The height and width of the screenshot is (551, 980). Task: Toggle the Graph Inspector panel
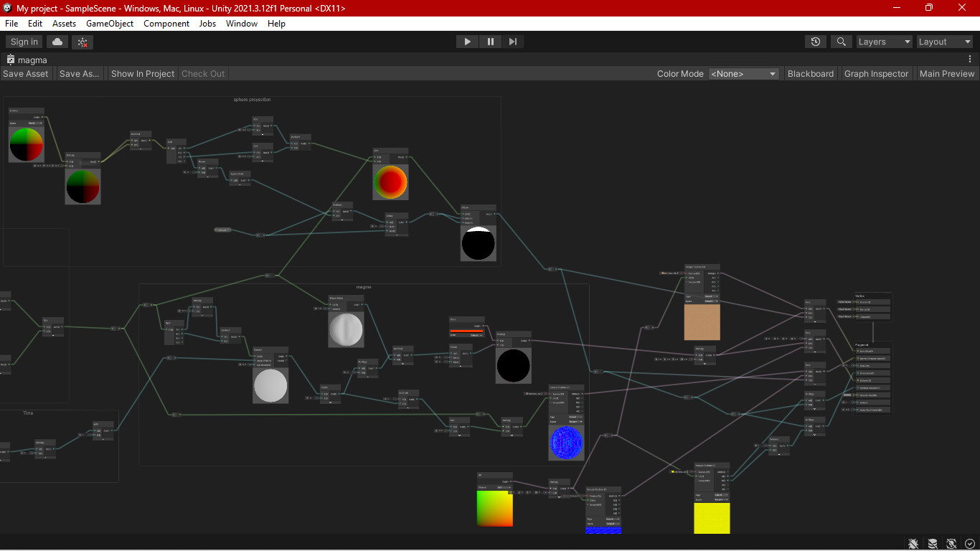point(876,73)
